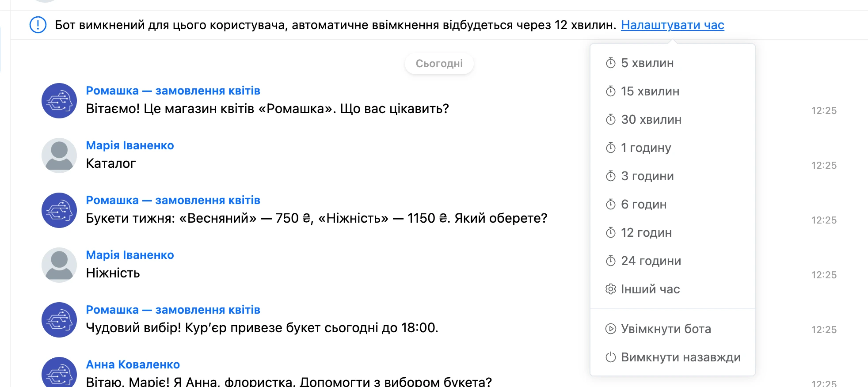Open the 'Анна Коваленко' sender name

click(133, 364)
